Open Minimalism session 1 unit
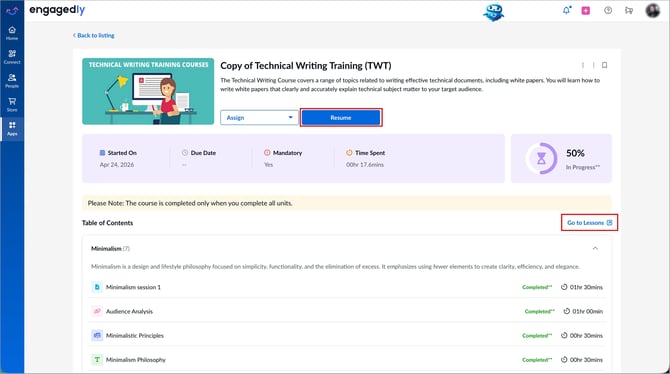The image size is (670, 374). 133,287
